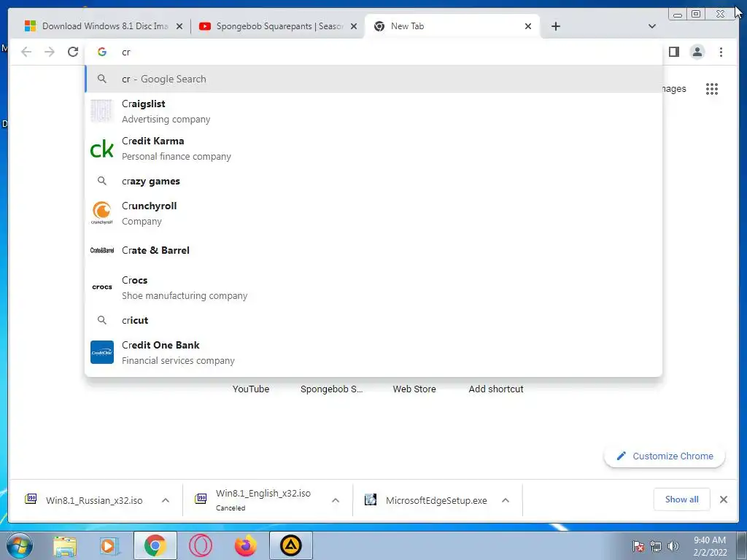Image resolution: width=747 pixels, height=560 pixels.
Task: Click the Action Center flag icon
Action: click(638, 545)
